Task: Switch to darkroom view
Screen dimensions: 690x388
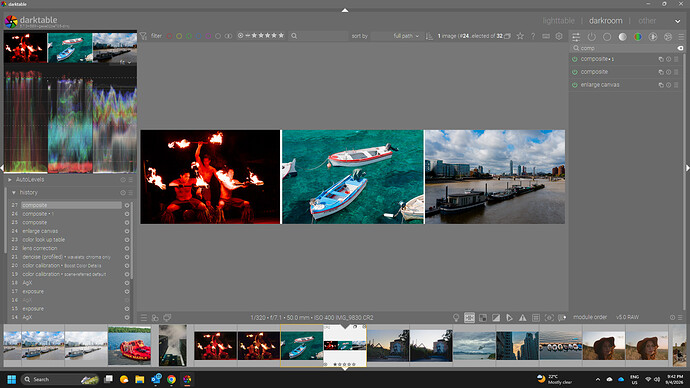Action: pyautogui.click(x=606, y=21)
